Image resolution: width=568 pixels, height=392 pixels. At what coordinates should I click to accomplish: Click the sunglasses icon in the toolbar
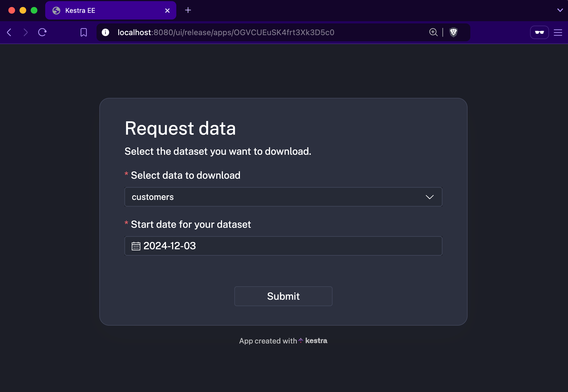point(539,32)
